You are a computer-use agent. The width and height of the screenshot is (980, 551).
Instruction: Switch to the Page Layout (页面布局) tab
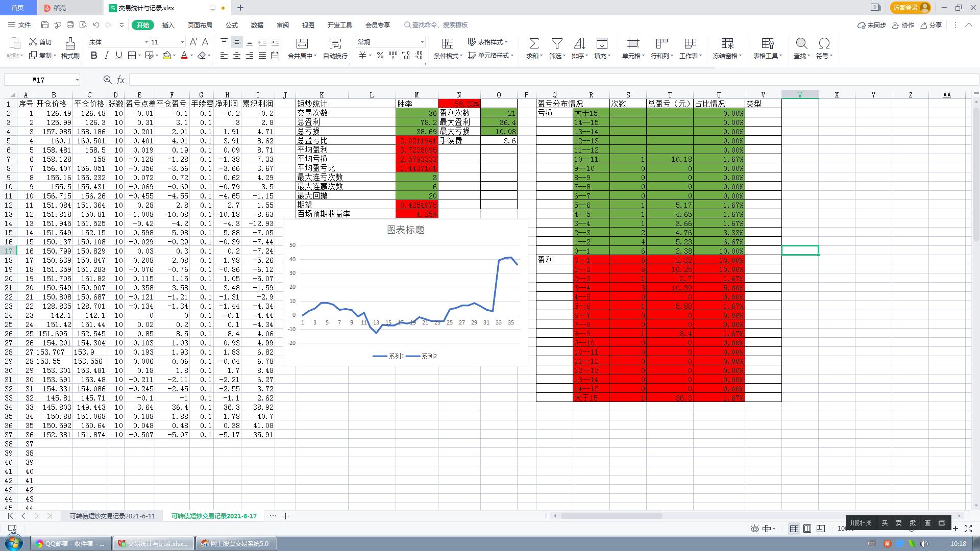click(x=200, y=25)
